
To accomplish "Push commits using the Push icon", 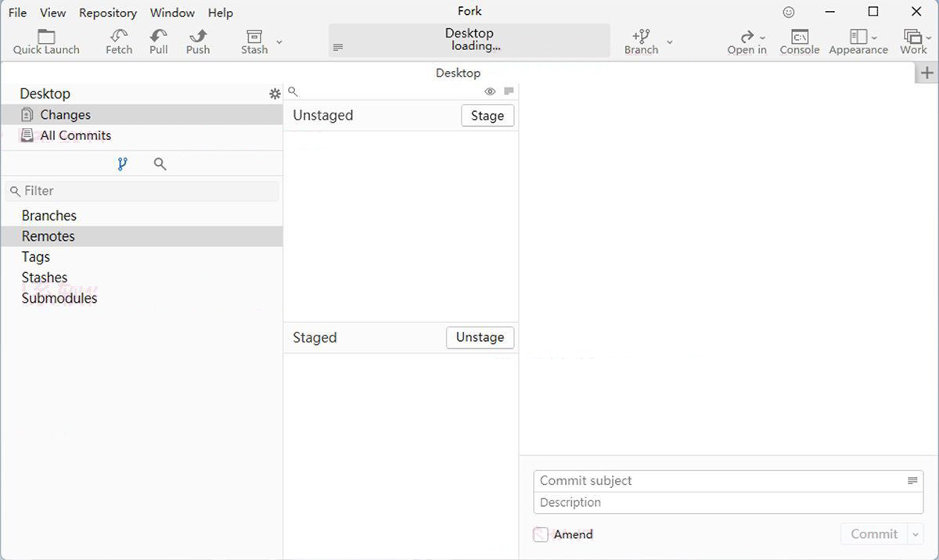I will point(198,36).
